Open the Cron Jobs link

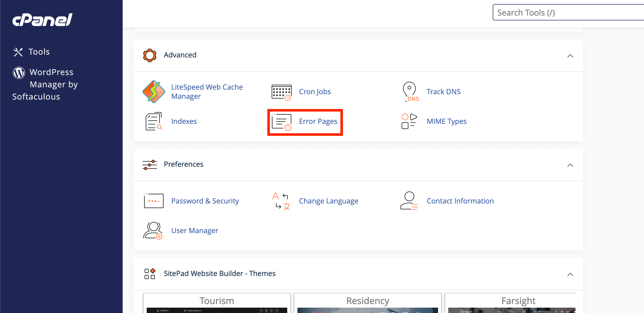315,92
